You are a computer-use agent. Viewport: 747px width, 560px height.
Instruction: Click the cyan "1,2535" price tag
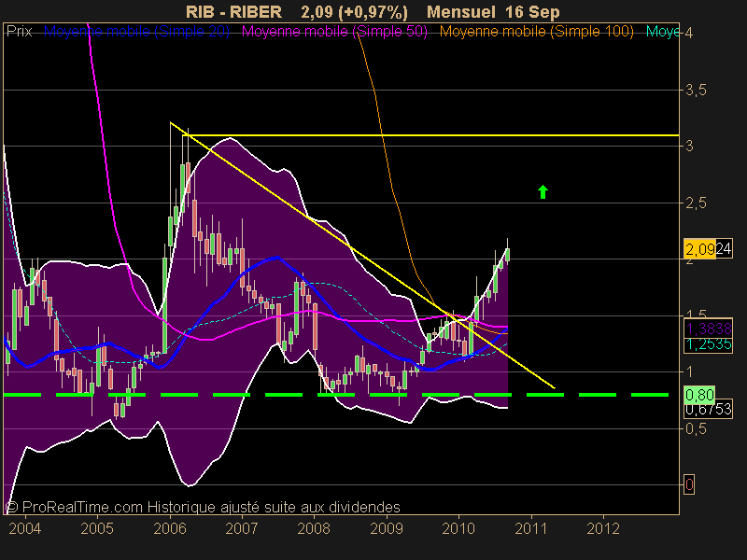708,344
